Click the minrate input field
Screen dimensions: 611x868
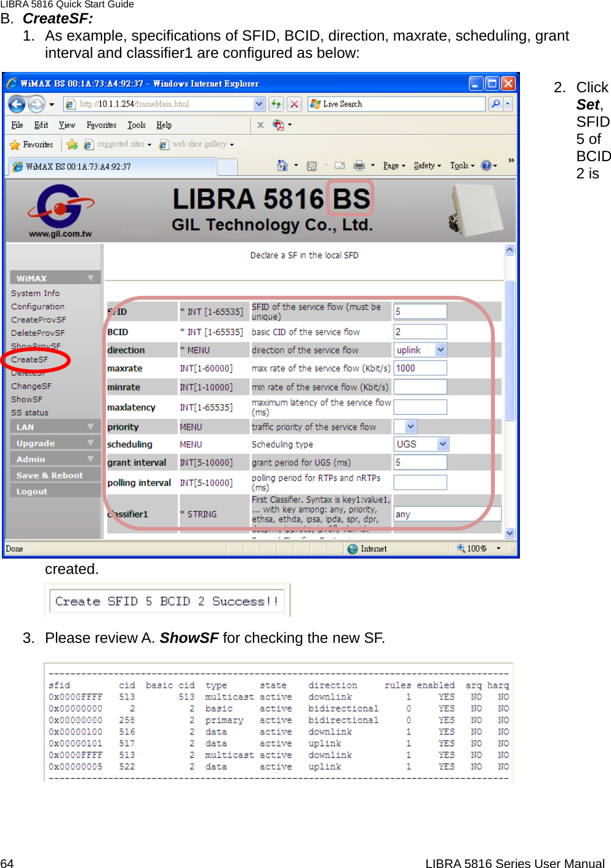click(420, 386)
